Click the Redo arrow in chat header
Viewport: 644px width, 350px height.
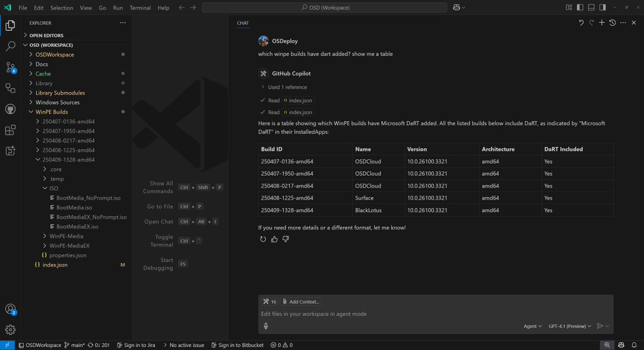coord(591,23)
